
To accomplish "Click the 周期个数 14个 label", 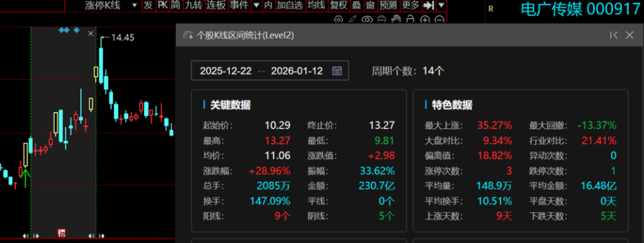I will coord(408,70).
